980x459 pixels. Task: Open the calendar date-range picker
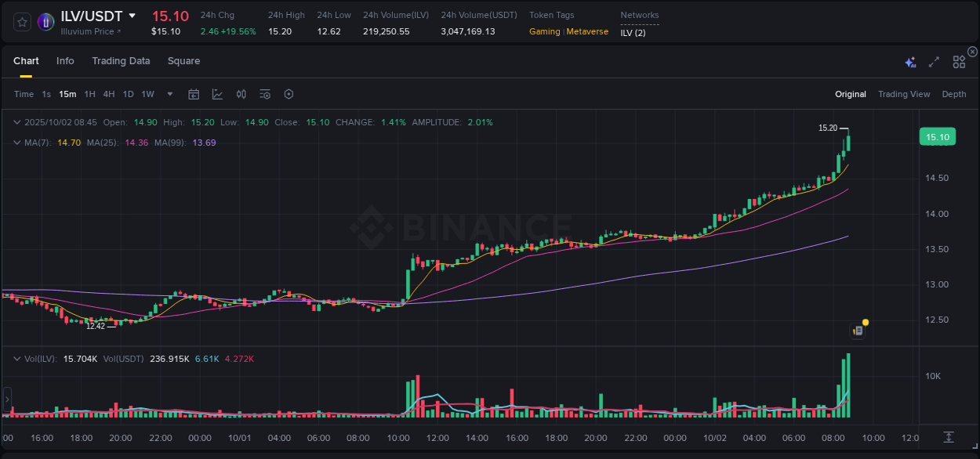(x=194, y=94)
